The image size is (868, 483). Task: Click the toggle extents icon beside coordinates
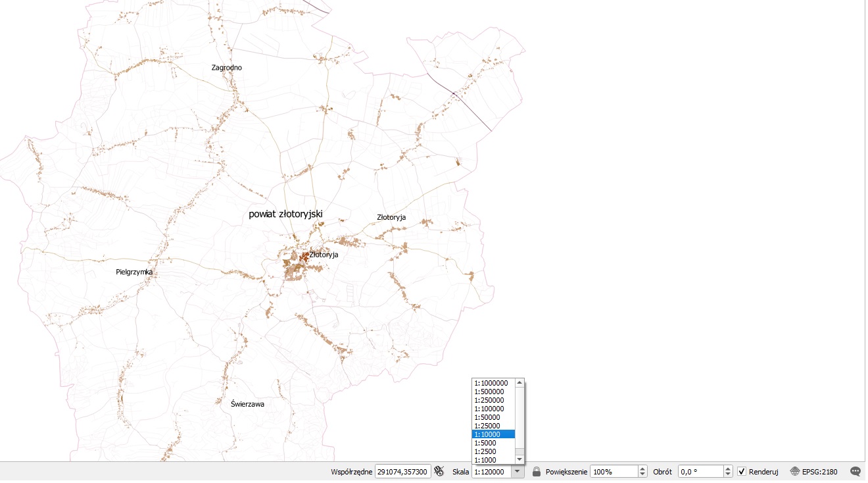point(439,472)
